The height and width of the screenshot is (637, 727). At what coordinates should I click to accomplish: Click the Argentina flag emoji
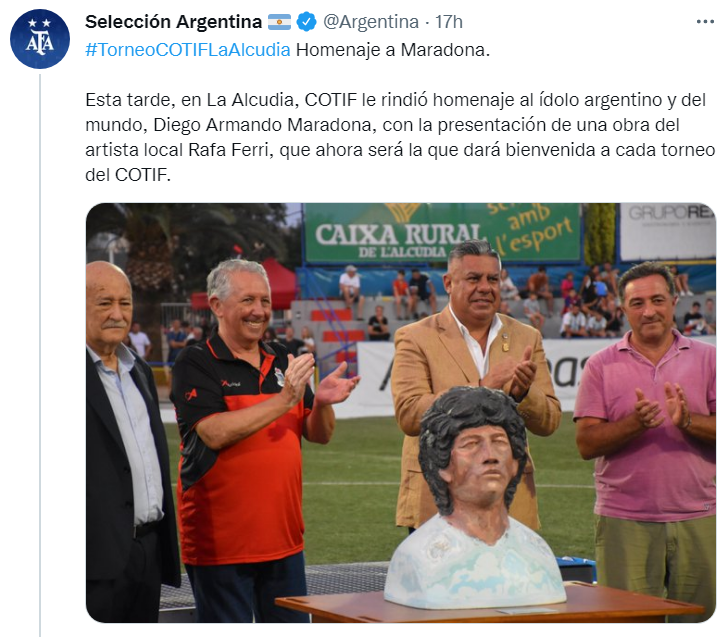tap(279, 22)
